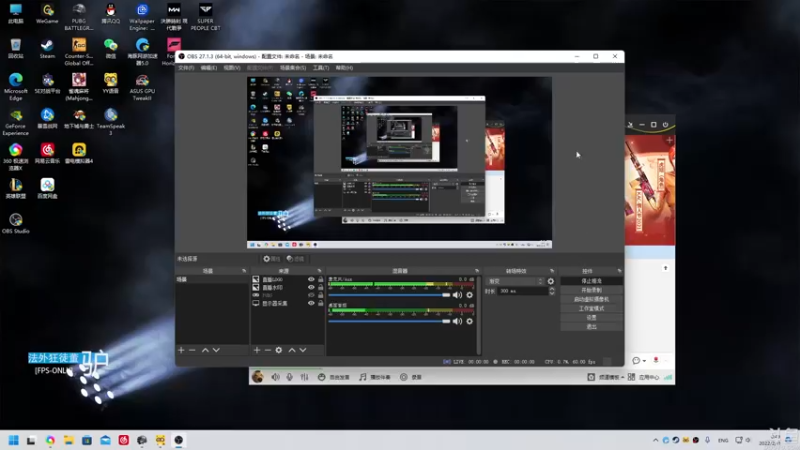
Task: Pop out Controls dock panel
Action: pyautogui.click(x=619, y=271)
